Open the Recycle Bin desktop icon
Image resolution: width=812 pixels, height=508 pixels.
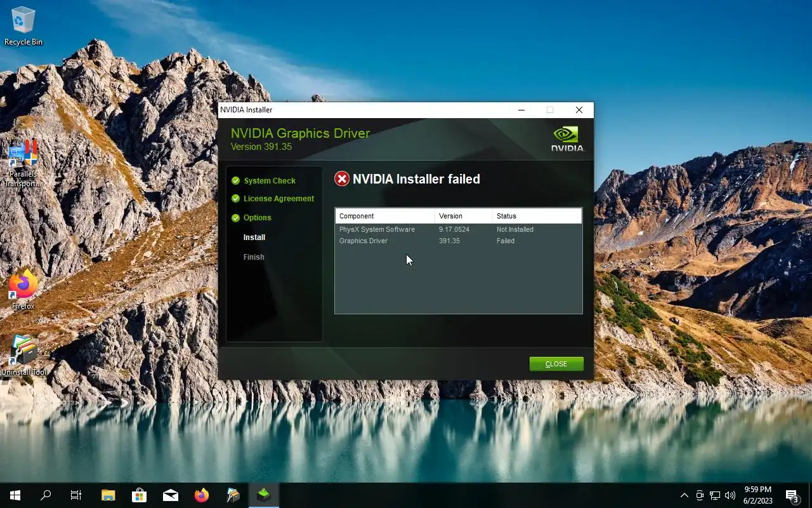23,27
